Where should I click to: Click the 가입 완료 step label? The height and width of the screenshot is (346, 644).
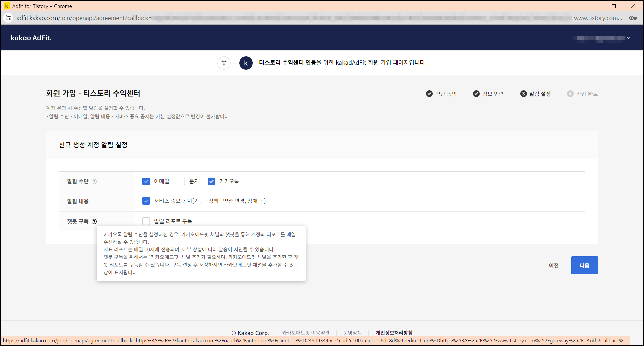point(587,94)
